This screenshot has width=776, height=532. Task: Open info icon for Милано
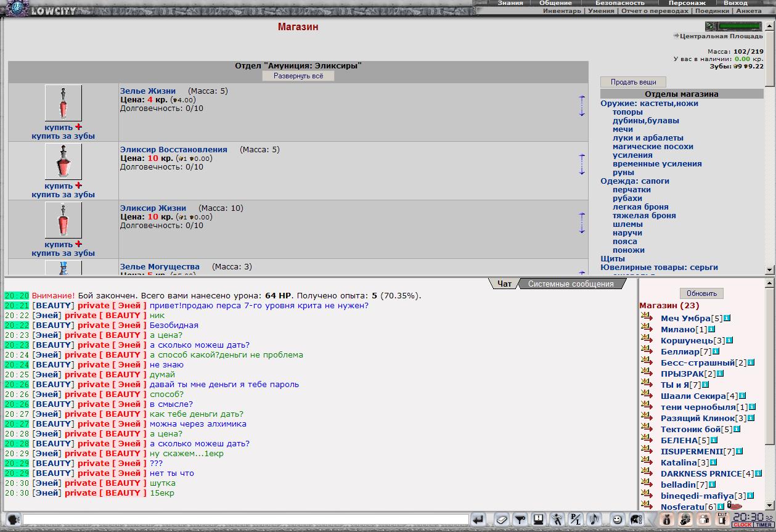712,329
